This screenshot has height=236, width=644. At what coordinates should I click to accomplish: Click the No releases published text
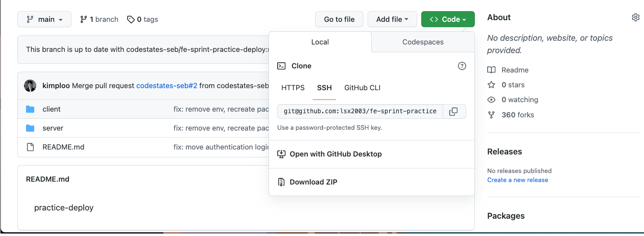[x=519, y=171]
